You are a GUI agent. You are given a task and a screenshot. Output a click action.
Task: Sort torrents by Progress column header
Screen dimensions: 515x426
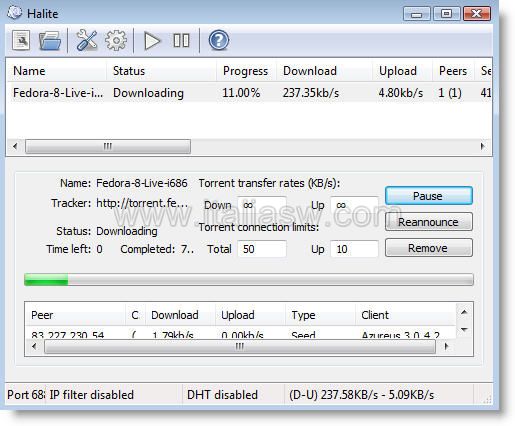pos(246,71)
